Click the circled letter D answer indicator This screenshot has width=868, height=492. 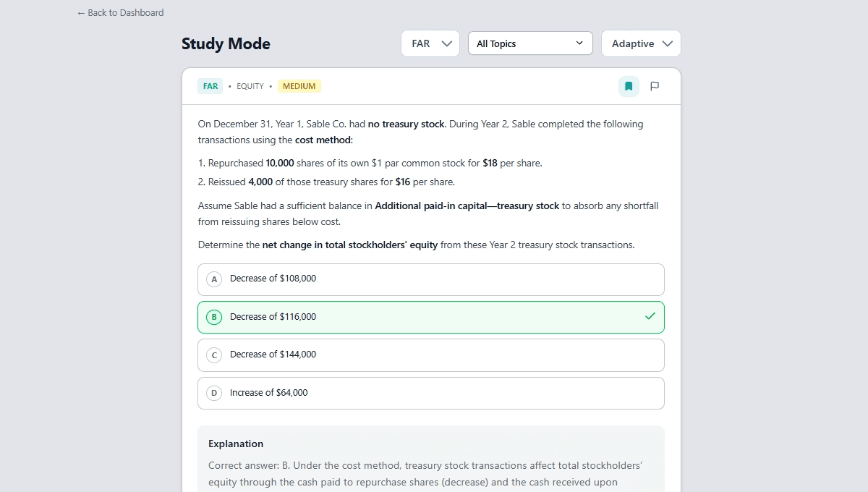tap(213, 393)
